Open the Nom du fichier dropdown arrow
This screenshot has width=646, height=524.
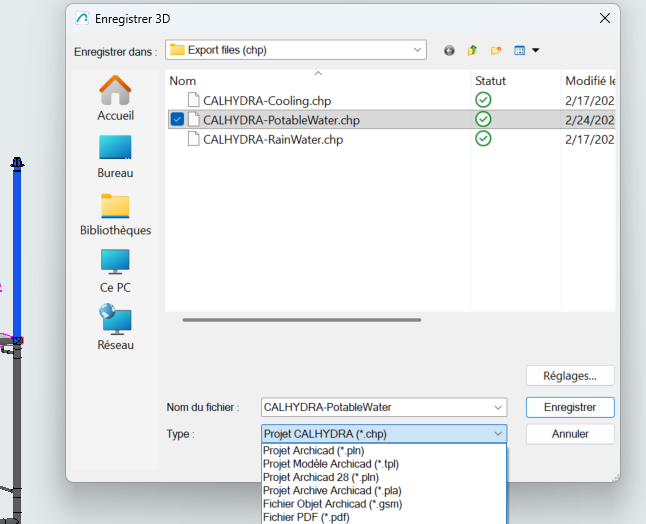pyautogui.click(x=498, y=407)
